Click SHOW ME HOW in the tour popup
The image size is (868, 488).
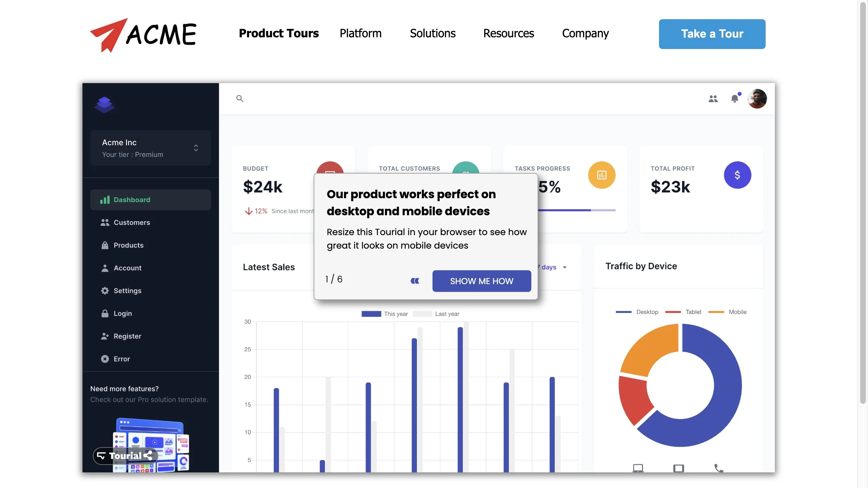pyautogui.click(x=482, y=281)
